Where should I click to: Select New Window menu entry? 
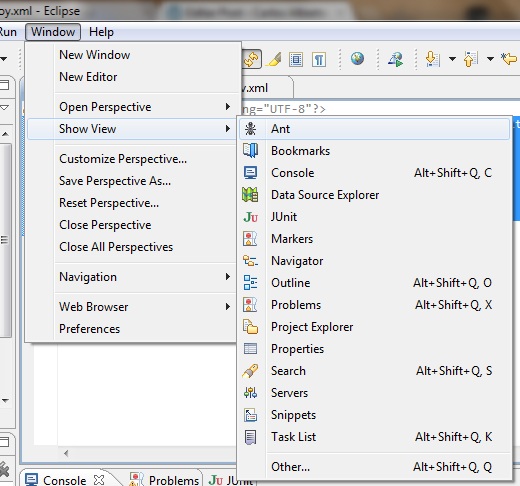[x=133, y=55]
